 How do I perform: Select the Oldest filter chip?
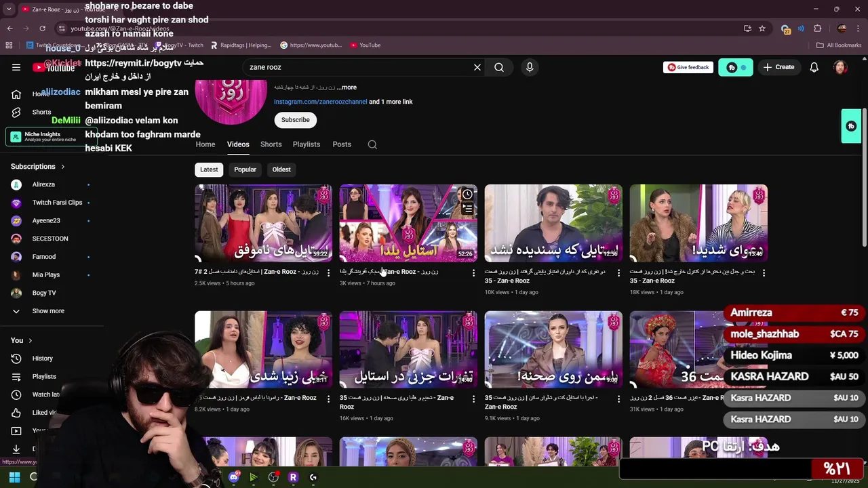(x=281, y=169)
